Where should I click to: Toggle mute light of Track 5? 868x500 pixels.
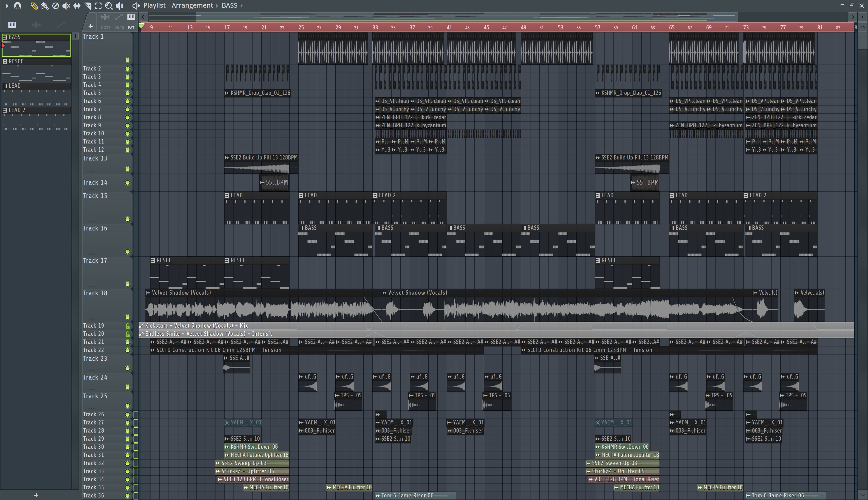pyautogui.click(x=127, y=93)
